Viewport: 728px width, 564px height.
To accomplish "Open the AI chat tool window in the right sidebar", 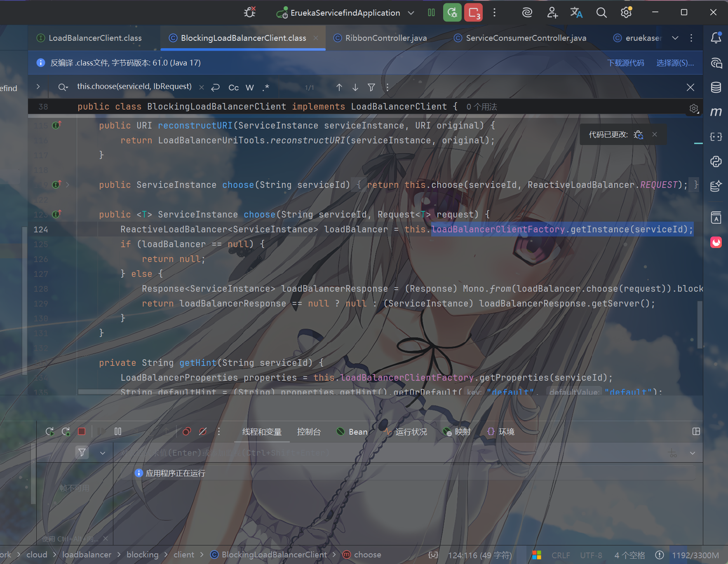I will tap(716, 63).
